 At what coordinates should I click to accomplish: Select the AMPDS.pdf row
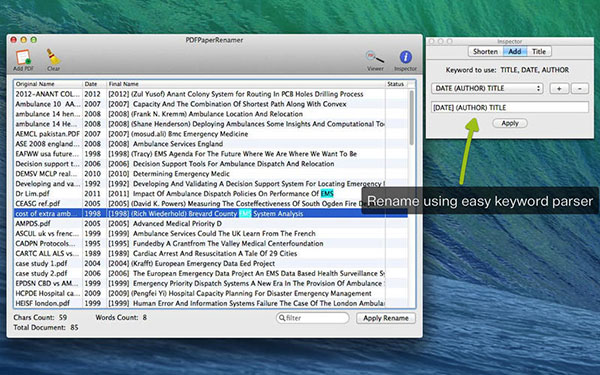click(210, 223)
